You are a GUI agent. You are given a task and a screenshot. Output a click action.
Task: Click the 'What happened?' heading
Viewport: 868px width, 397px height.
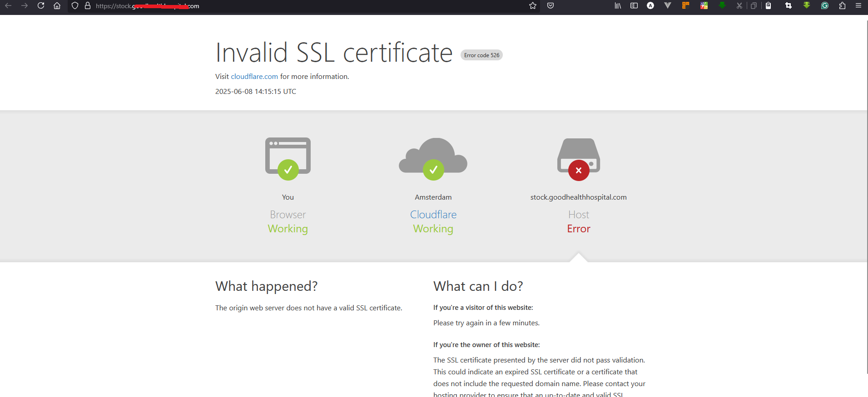[267, 286]
